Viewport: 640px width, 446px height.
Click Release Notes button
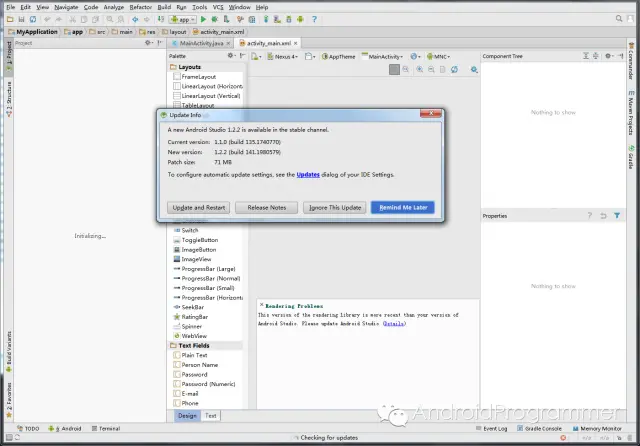tap(267, 207)
